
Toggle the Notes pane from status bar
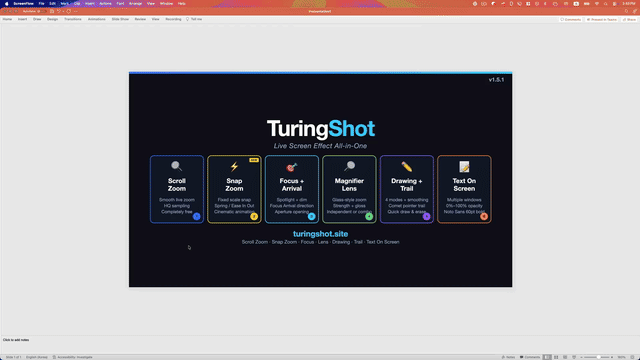(509, 357)
